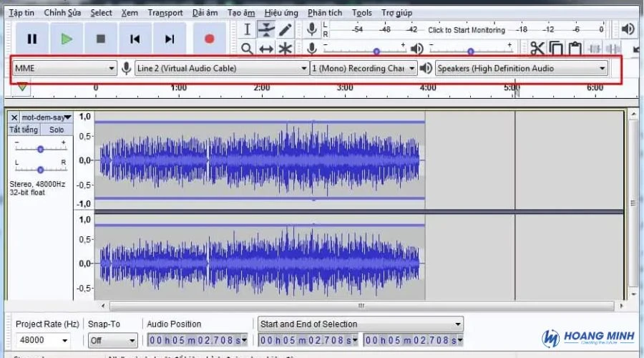The height and width of the screenshot is (358, 644).
Task: Click the Cut scissors icon
Action: pyautogui.click(x=537, y=49)
